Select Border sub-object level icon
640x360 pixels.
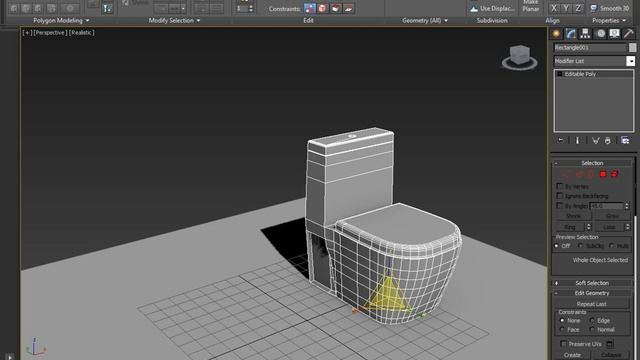(x=590, y=175)
